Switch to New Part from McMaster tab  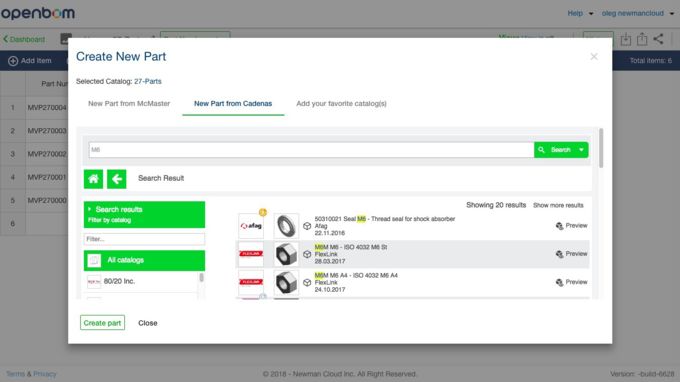click(x=129, y=104)
